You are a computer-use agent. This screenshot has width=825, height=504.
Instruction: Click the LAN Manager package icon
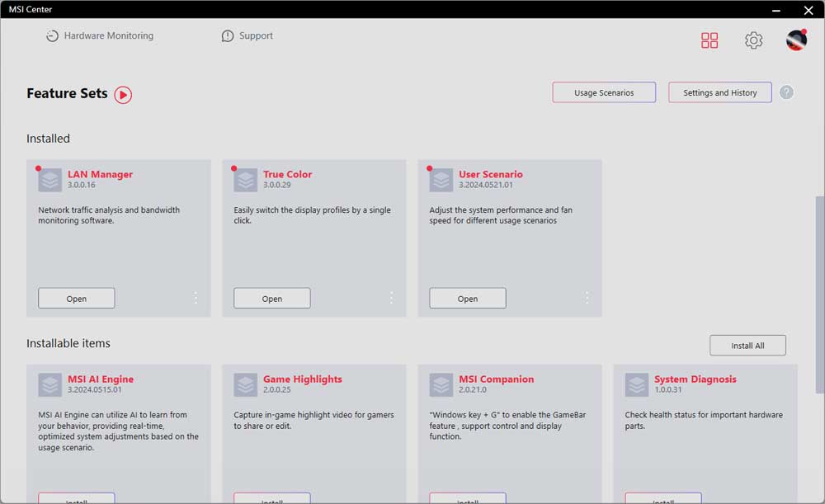pyautogui.click(x=50, y=180)
